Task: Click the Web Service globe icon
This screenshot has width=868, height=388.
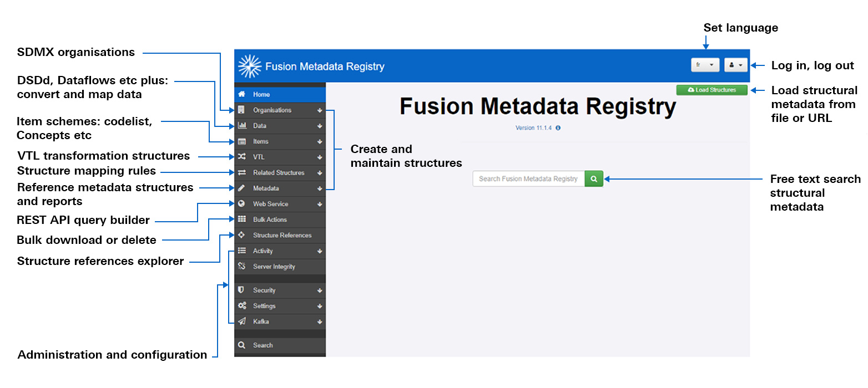Action: (x=241, y=203)
